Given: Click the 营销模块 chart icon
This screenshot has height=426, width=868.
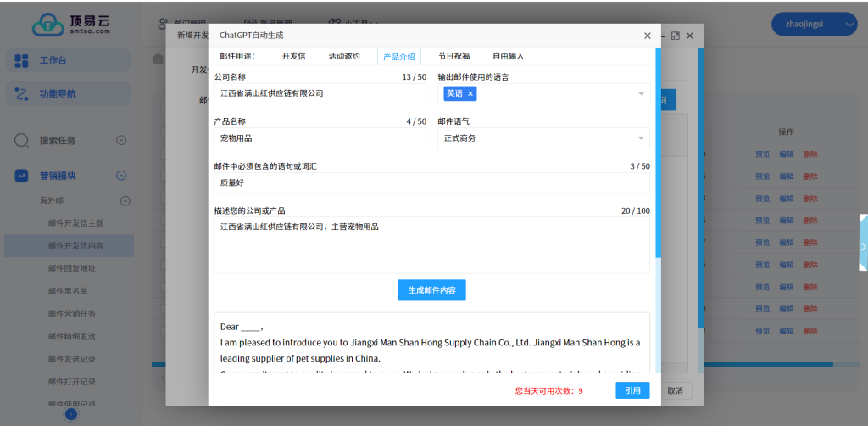Looking at the screenshot, I should (x=22, y=176).
